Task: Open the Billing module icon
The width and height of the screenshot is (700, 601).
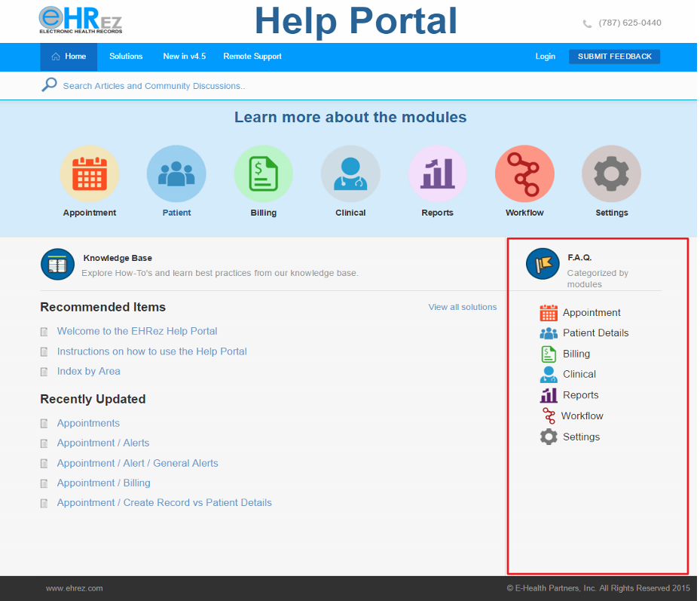Action: click(263, 172)
